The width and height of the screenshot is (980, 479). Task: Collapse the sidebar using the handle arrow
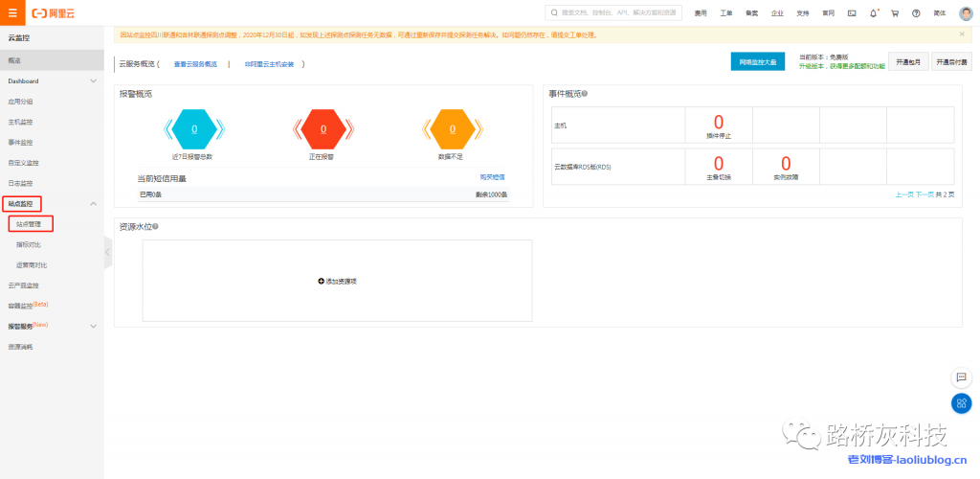click(107, 252)
